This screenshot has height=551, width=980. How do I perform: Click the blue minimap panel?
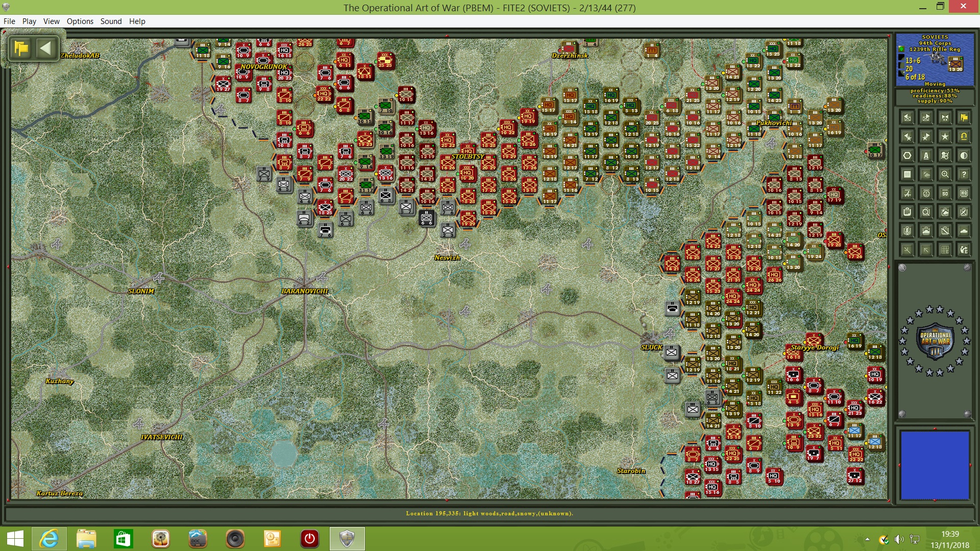point(935,465)
